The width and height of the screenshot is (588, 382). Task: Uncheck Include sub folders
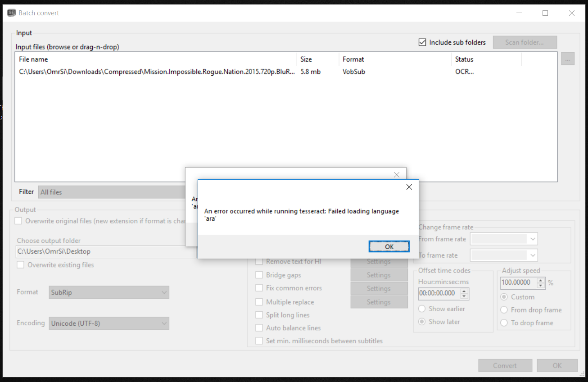[422, 42]
